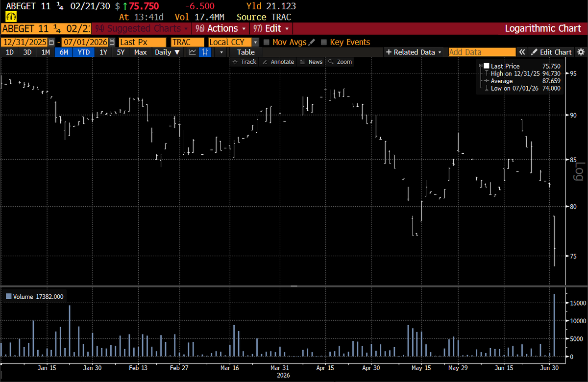588x382 pixels.
Task: Click the Mov Avgs pencil edit icon
Action: 312,43
